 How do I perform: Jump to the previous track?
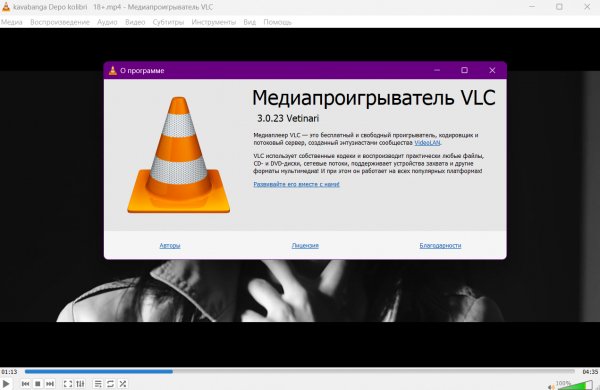pyautogui.click(x=25, y=383)
